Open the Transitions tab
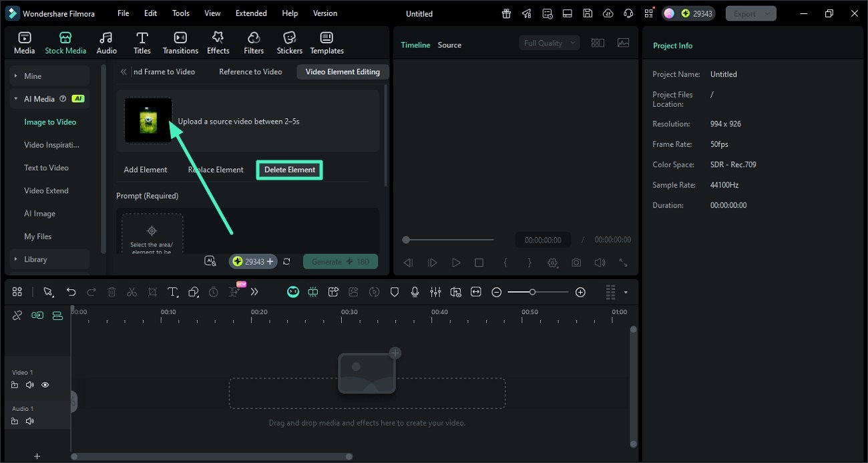This screenshot has height=463, width=868. pyautogui.click(x=180, y=43)
